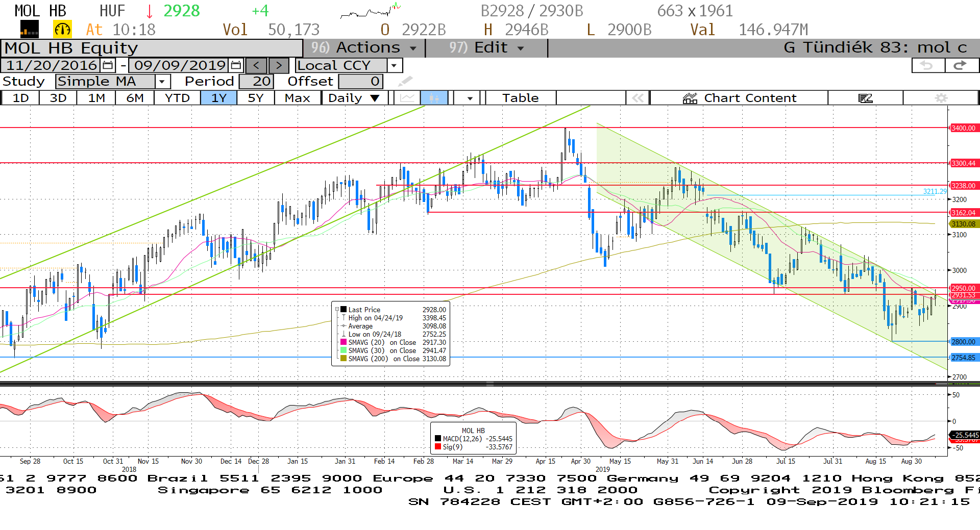Select the 6M time range tab
Image resolution: width=980 pixels, height=530 pixels.
135,98
